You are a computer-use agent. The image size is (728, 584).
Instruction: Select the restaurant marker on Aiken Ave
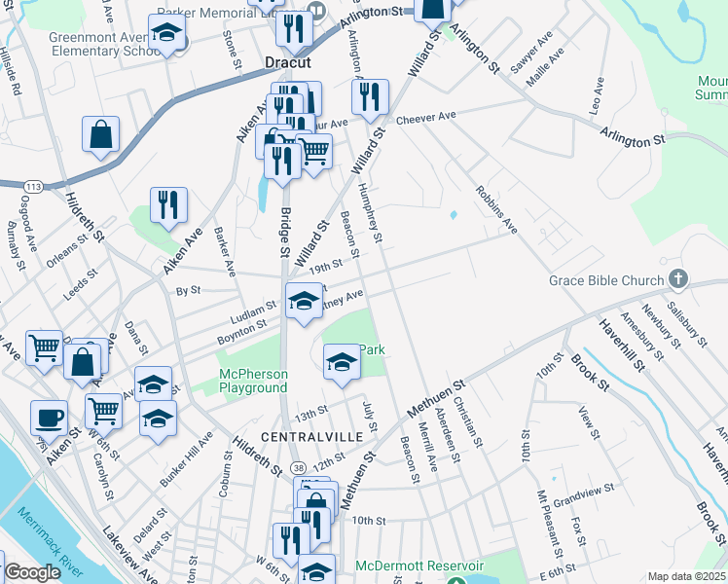[168, 205]
